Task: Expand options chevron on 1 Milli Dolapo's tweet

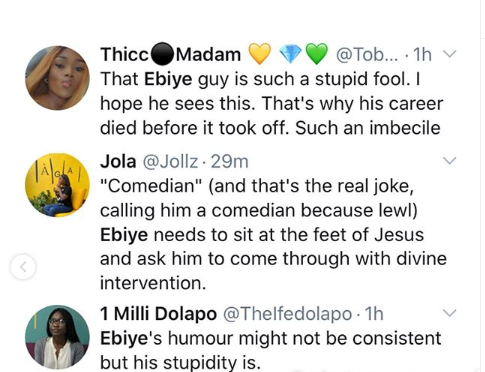Action: 450,313
